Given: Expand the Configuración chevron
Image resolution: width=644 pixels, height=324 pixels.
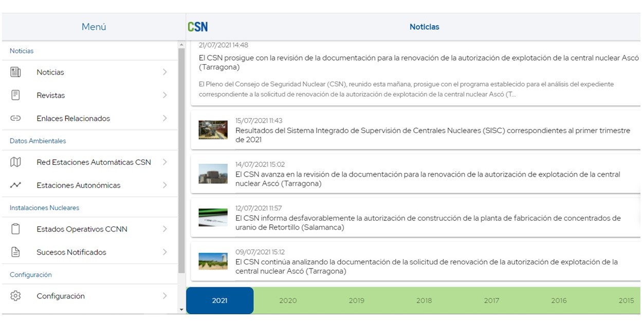Looking at the screenshot, I should click(165, 296).
